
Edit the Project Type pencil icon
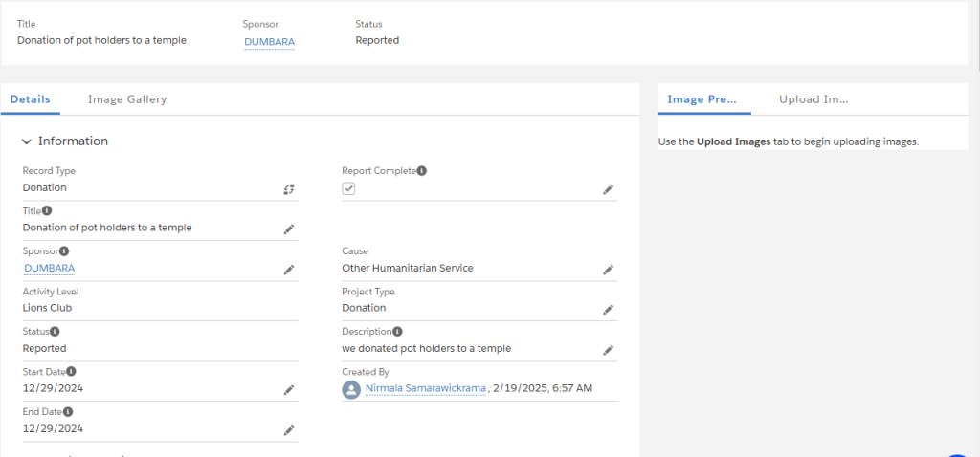(608, 310)
